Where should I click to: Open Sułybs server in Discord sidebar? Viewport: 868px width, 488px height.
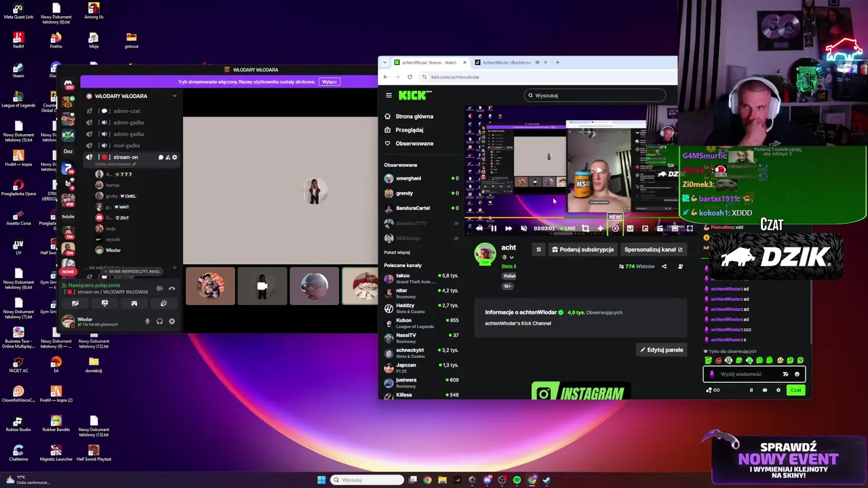[x=68, y=217]
